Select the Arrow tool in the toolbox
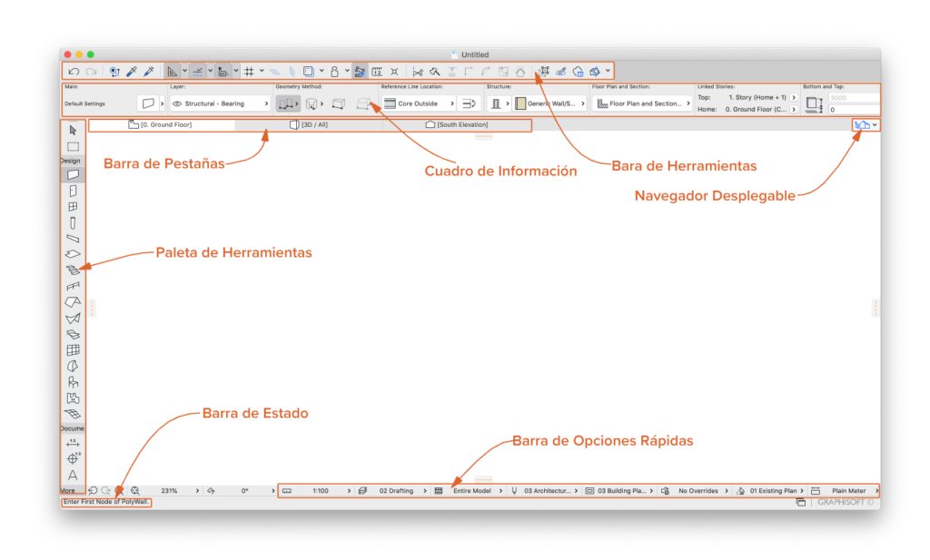The height and width of the screenshot is (560, 930). tap(73, 130)
